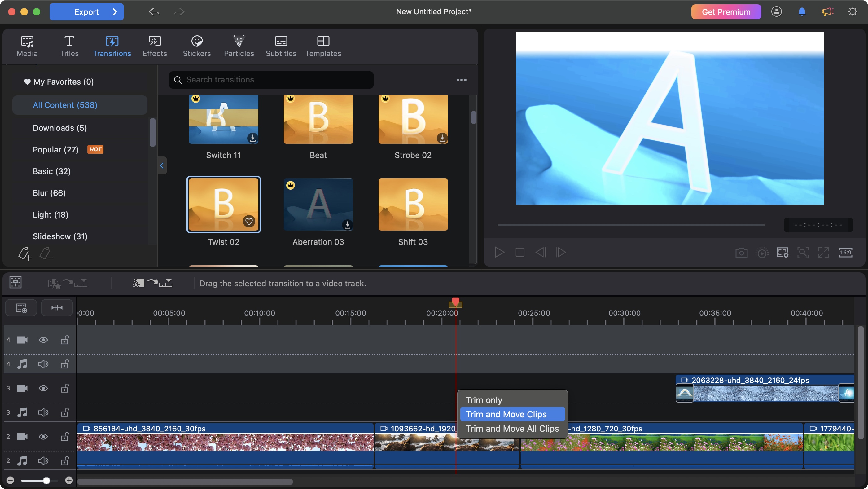Hide video track 3 with the eye toggle
Image resolution: width=868 pixels, height=489 pixels.
pyautogui.click(x=43, y=388)
